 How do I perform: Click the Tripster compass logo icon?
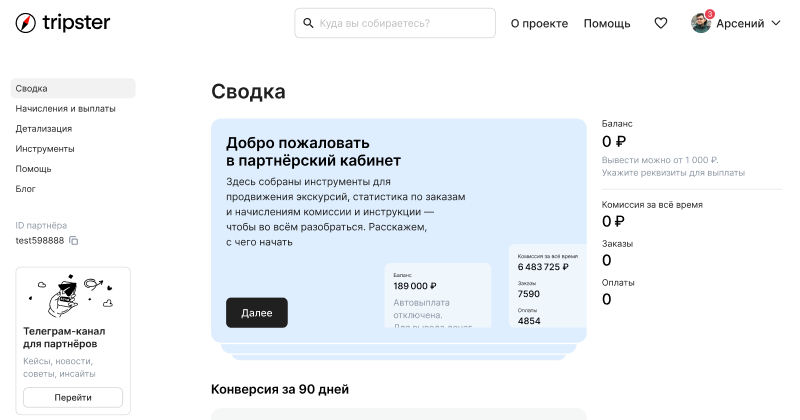pos(26,23)
